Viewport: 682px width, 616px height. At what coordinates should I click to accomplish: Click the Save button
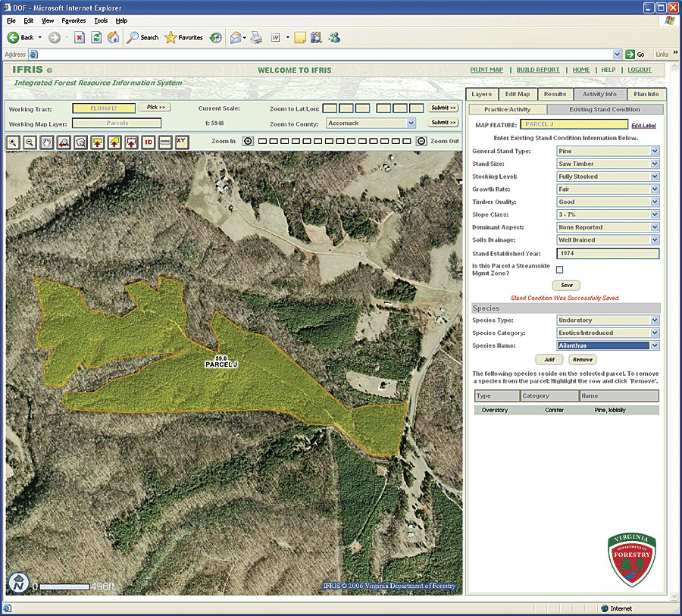[566, 286]
